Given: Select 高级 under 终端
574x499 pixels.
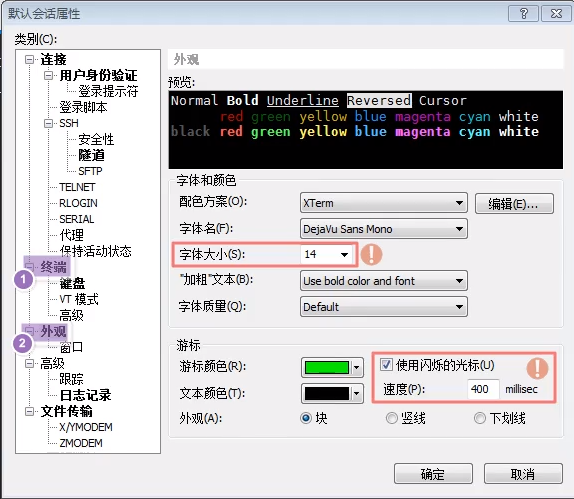Looking at the screenshot, I should point(71,315).
